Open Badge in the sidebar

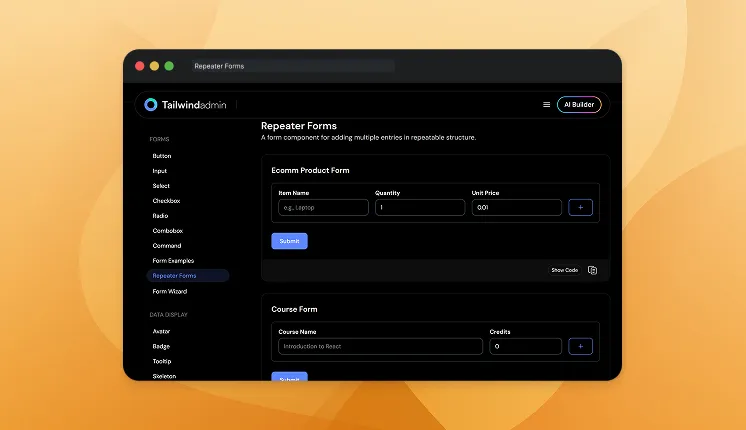pos(161,346)
